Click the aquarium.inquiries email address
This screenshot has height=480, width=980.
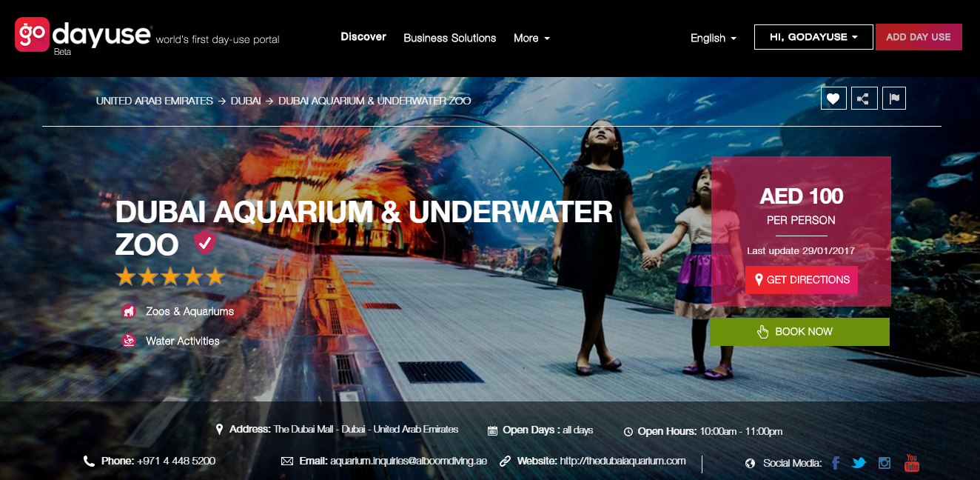point(409,461)
